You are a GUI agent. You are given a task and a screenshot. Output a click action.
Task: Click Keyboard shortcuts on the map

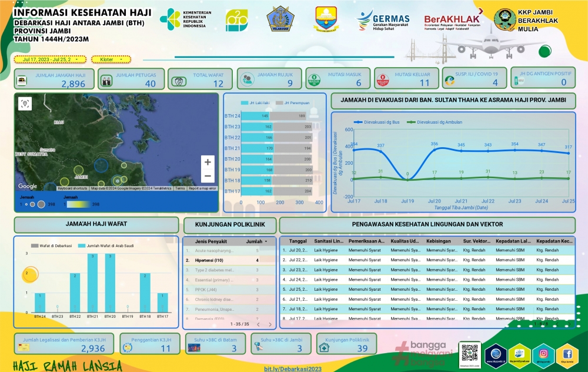coord(72,188)
